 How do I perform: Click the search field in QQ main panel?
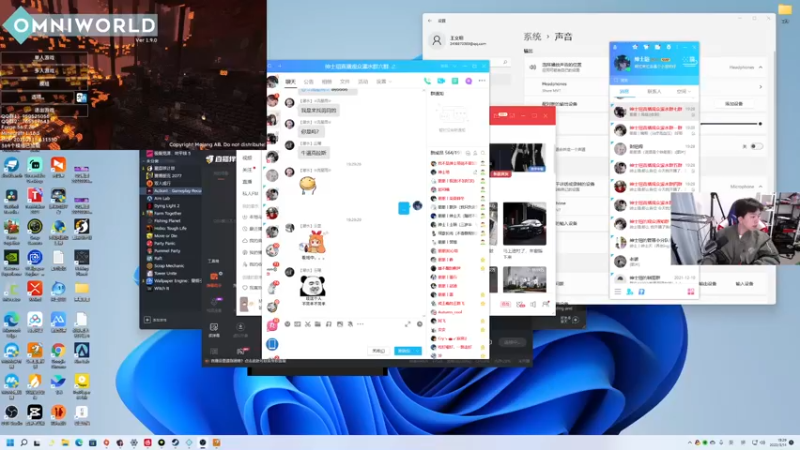tap(654, 80)
